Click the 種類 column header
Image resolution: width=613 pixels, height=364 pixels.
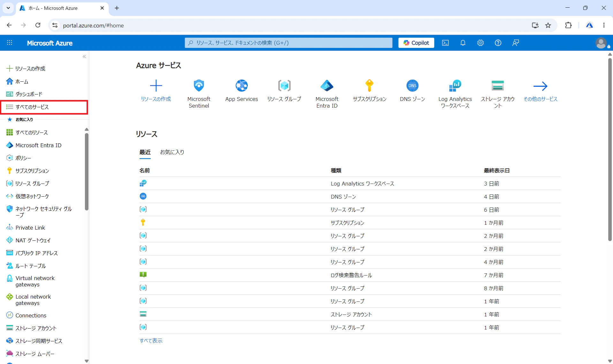336,171
